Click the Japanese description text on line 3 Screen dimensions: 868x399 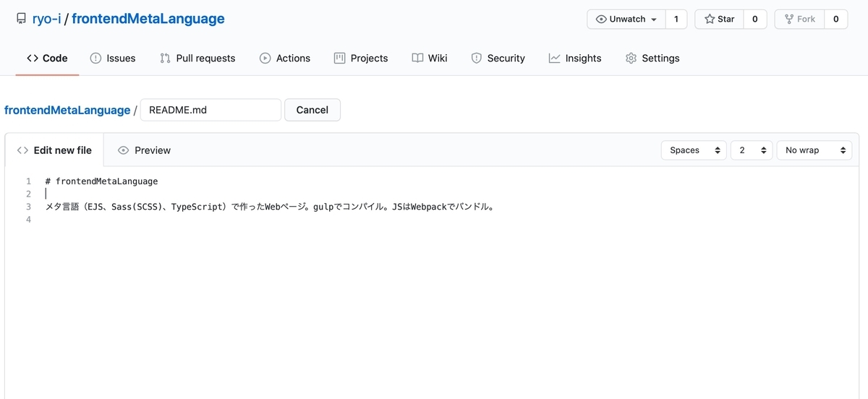pos(269,207)
